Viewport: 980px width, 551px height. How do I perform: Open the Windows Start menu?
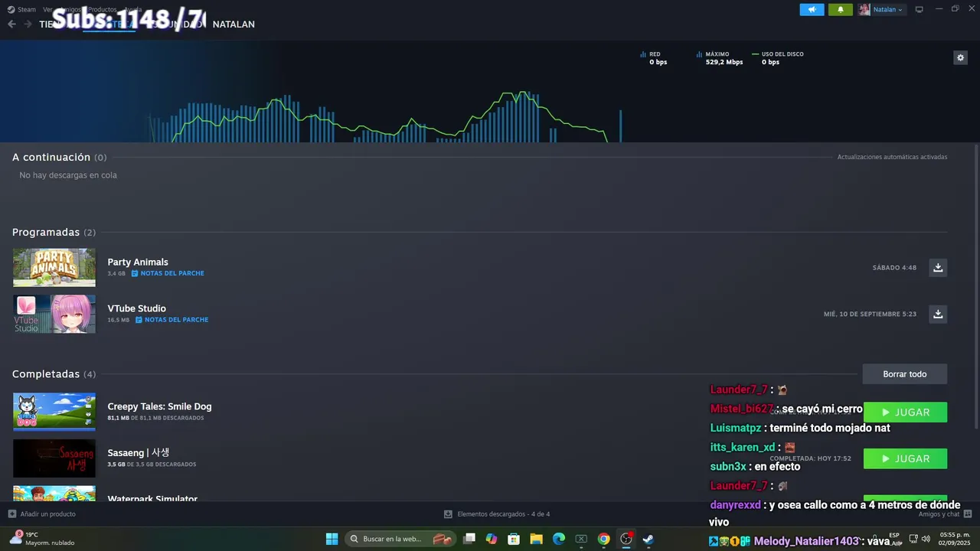[332, 539]
